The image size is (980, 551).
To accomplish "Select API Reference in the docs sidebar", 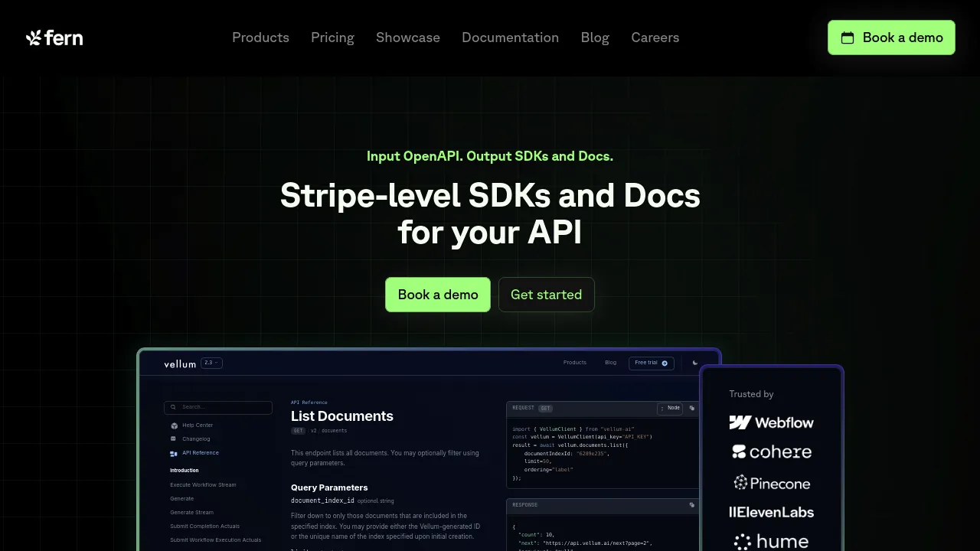I will tap(201, 453).
